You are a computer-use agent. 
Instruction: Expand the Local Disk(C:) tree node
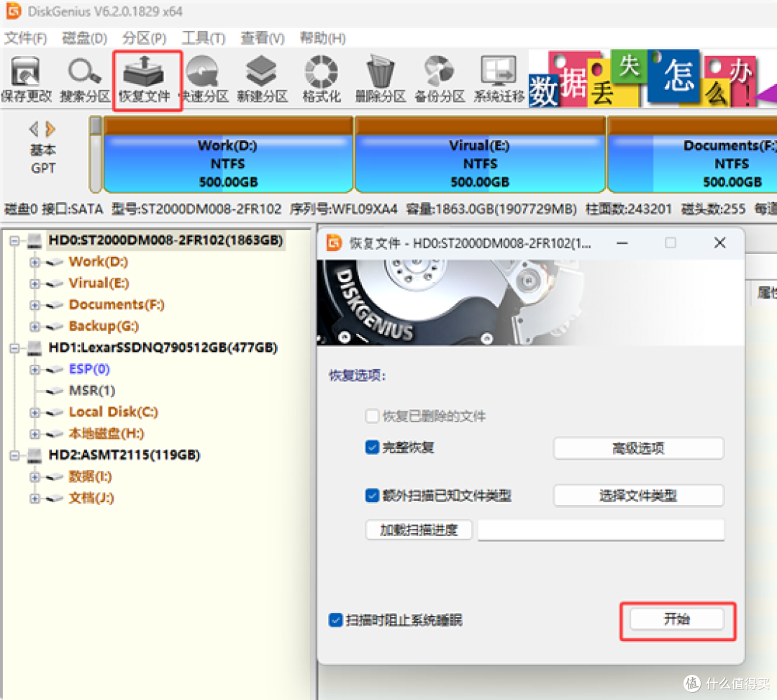(x=35, y=413)
